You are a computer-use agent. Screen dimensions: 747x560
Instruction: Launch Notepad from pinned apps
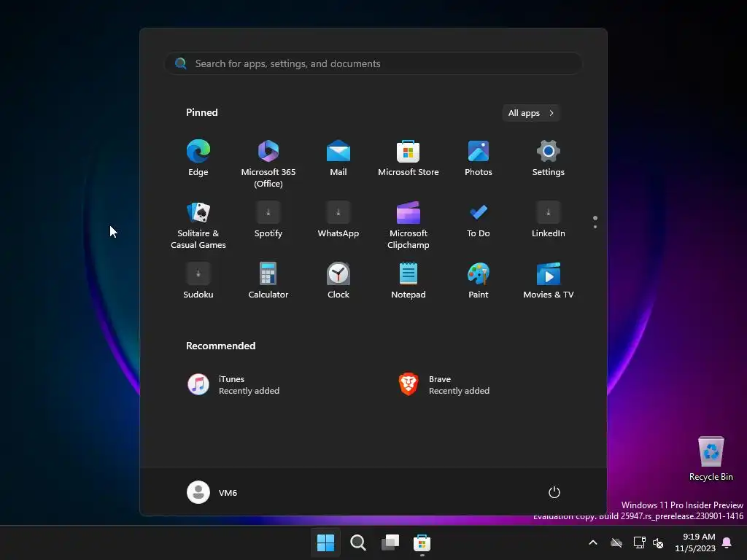click(x=409, y=281)
